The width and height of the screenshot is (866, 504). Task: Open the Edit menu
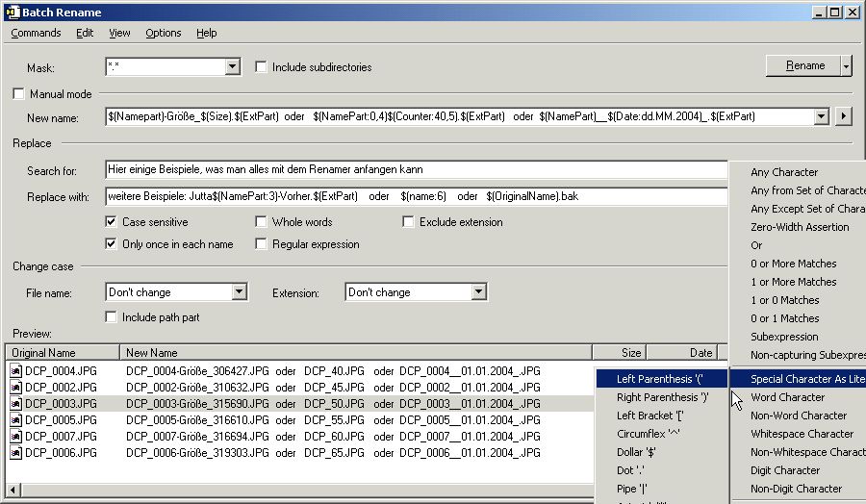(x=85, y=33)
